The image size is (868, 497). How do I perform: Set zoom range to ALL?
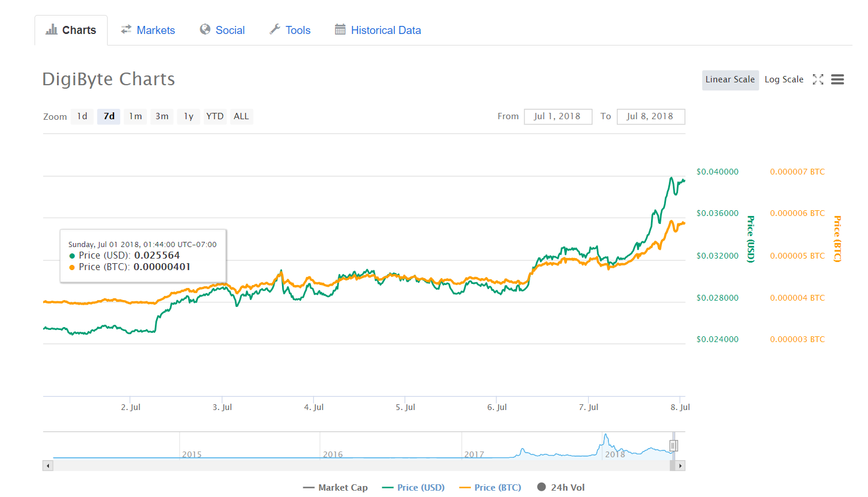click(x=241, y=116)
